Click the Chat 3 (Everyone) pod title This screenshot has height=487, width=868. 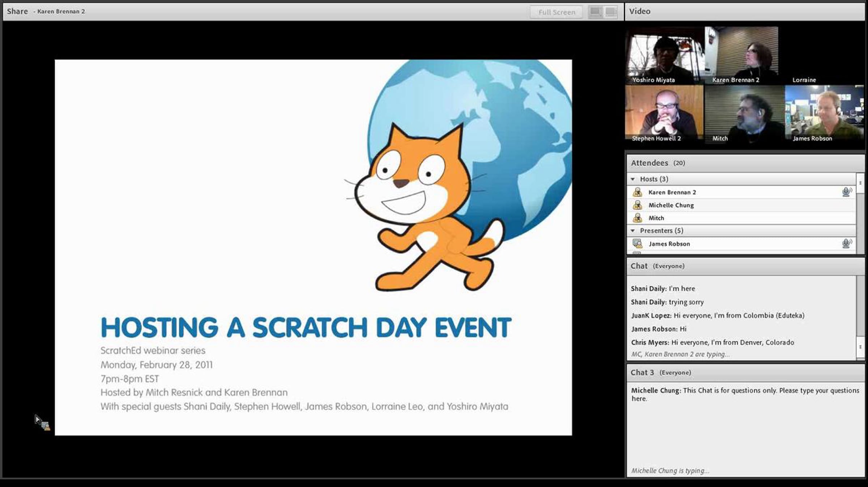point(661,372)
